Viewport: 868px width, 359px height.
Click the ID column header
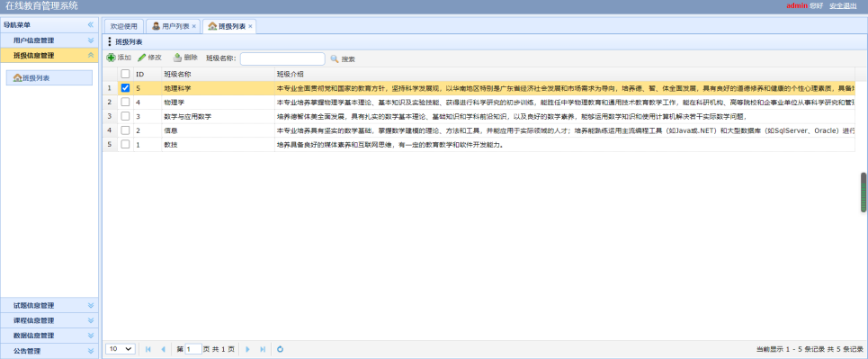(x=148, y=75)
